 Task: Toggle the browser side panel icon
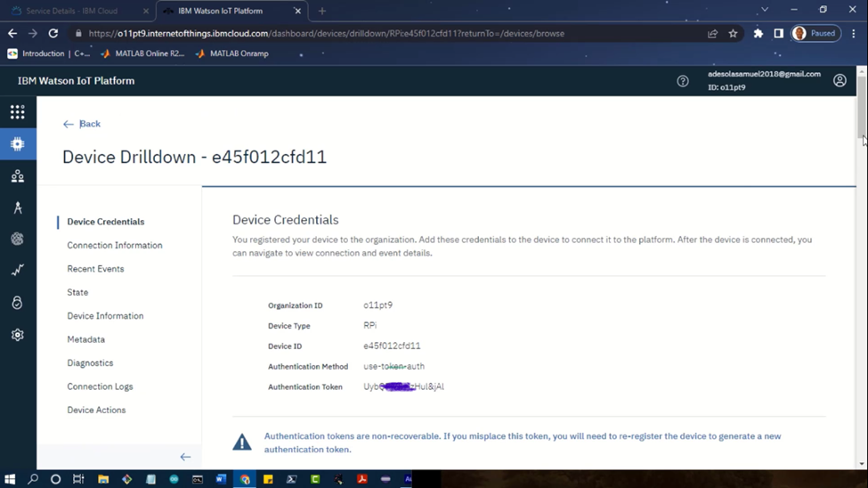click(x=778, y=33)
